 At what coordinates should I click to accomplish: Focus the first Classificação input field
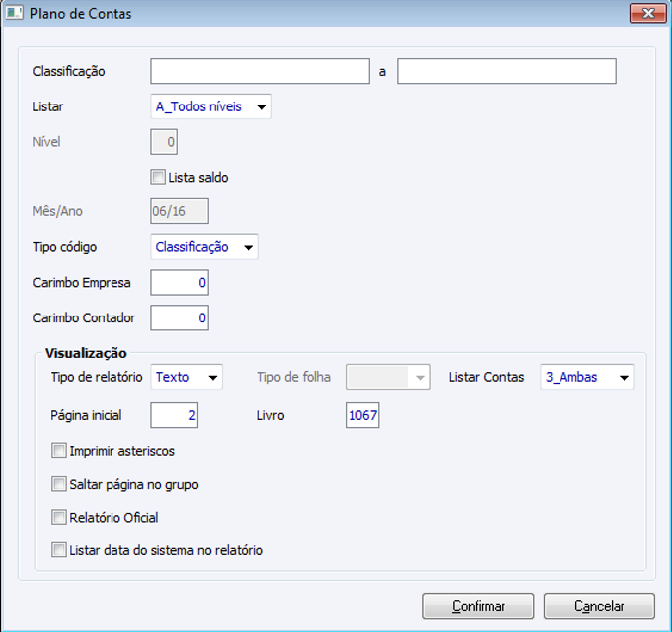tap(260, 71)
